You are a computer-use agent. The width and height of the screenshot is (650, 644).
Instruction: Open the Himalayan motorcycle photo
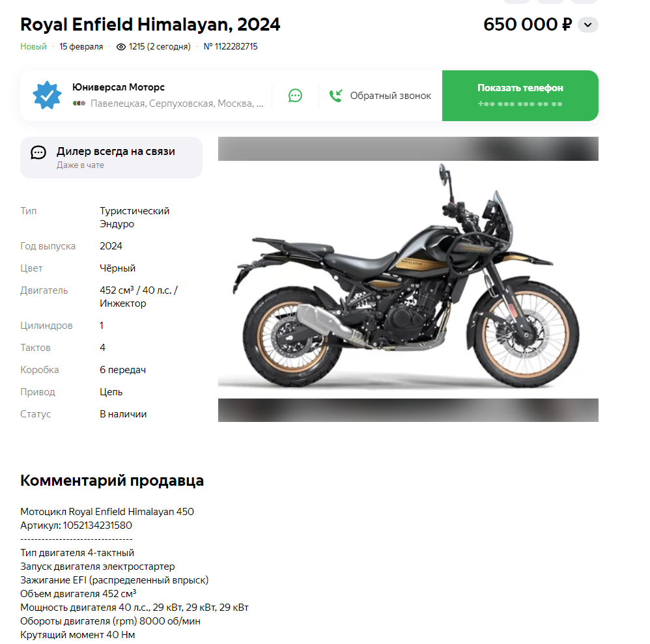[408, 279]
